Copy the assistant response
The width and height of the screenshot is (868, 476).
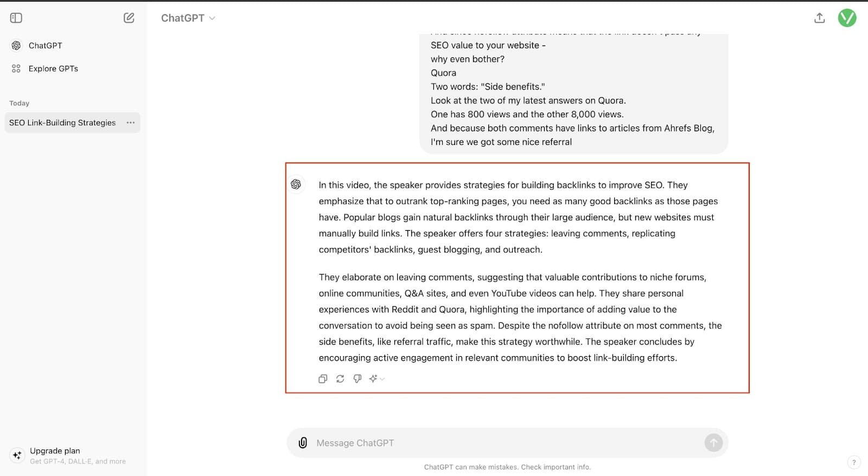pos(323,379)
